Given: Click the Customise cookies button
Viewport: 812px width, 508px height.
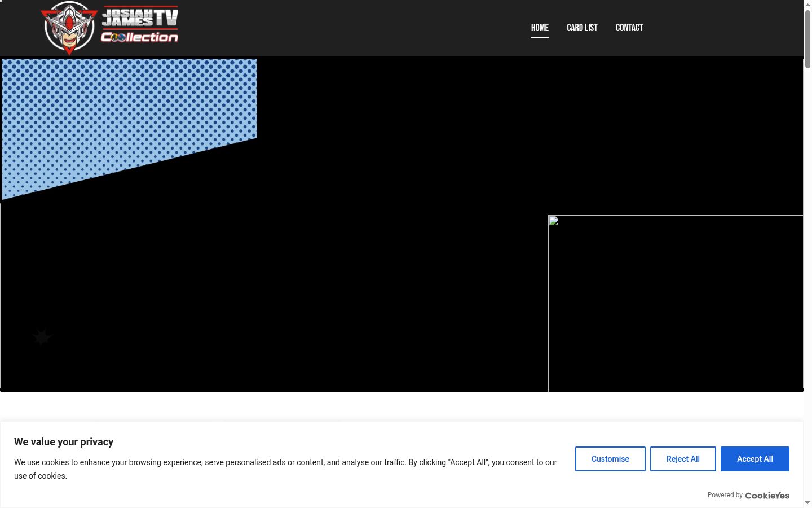Looking at the screenshot, I should (610, 459).
